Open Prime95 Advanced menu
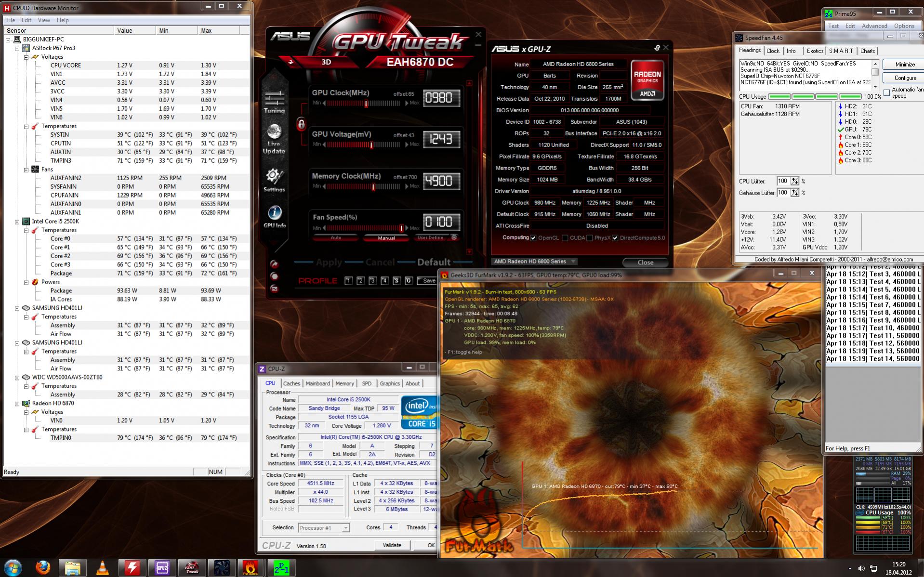The height and width of the screenshot is (577, 924). (874, 26)
